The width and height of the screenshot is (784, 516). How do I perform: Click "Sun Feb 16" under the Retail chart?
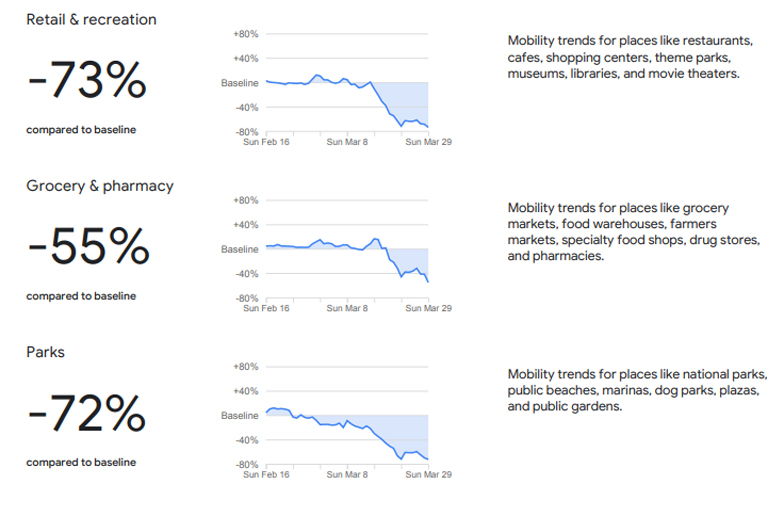point(267,142)
